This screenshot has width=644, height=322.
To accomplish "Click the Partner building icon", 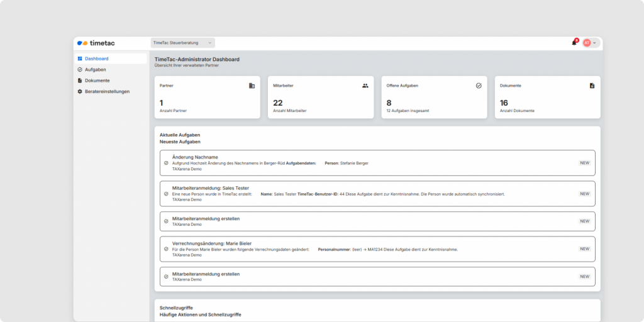I will pyautogui.click(x=252, y=86).
